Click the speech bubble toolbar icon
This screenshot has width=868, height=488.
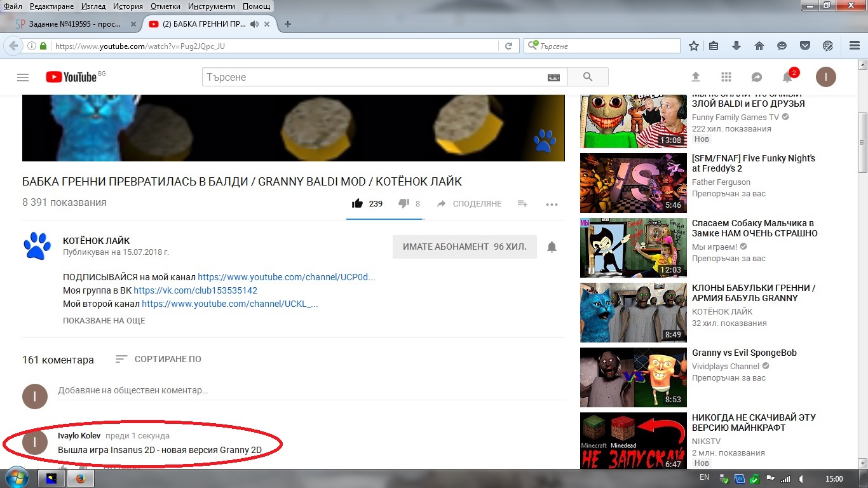pyautogui.click(x=782, y=46)
